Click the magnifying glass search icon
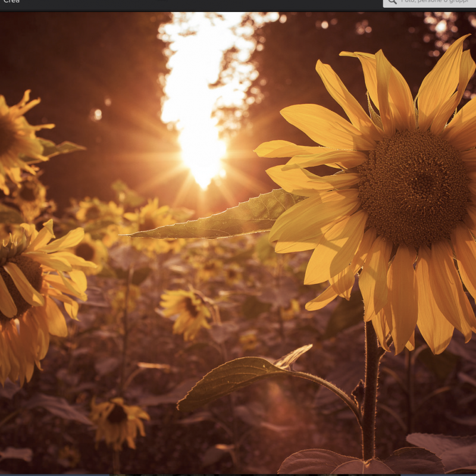This screenshot has width=476, height=476. pyautogui.click(x=392, y=2)
